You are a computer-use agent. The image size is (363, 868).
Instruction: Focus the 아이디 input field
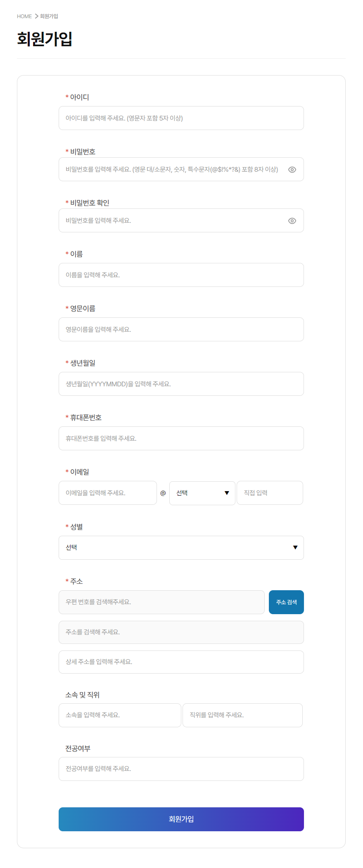(x=181, y=118)
